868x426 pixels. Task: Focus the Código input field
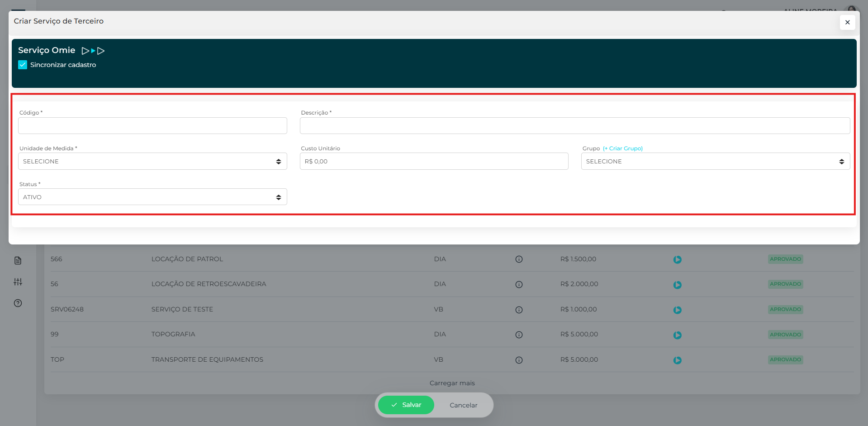(152, 125)
